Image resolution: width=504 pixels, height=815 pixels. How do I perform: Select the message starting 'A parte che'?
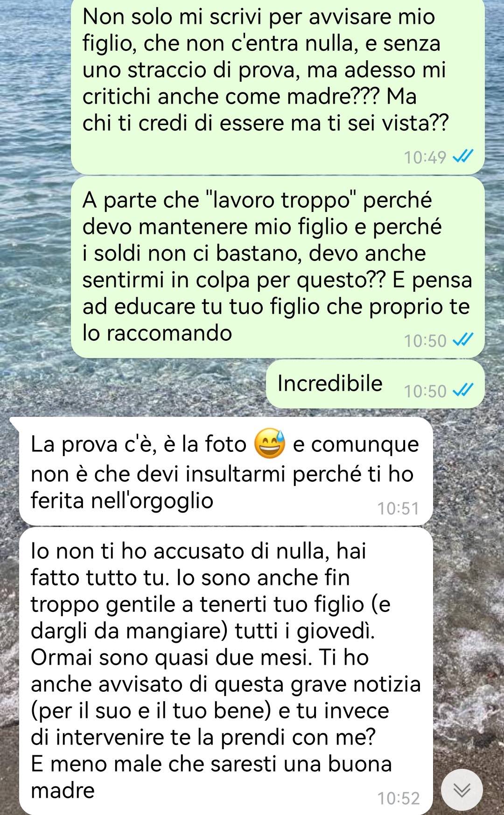(278, 267)
